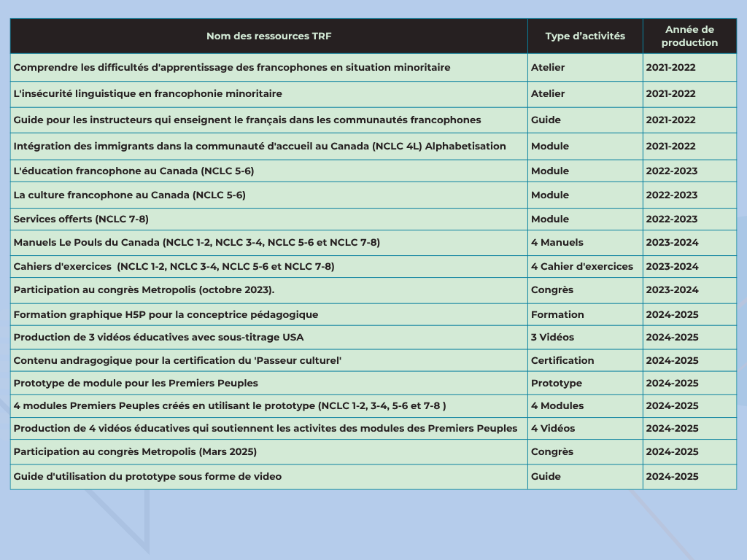747x560 pixels.
Task: Click 'La culture francophone au Canada' cell
Action: click(130, 195)
